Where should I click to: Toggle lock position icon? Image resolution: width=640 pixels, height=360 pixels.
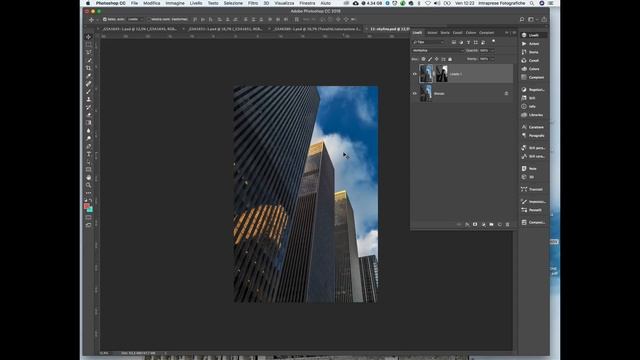click(x=436, y=59)
